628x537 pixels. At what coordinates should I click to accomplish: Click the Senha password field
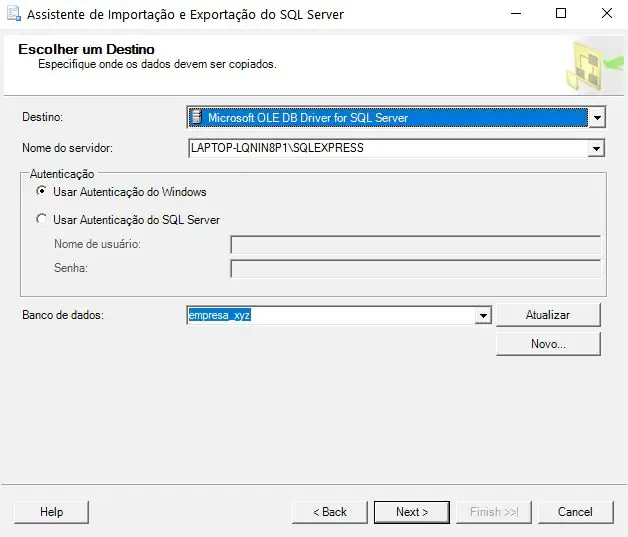(x=415, y=268)
